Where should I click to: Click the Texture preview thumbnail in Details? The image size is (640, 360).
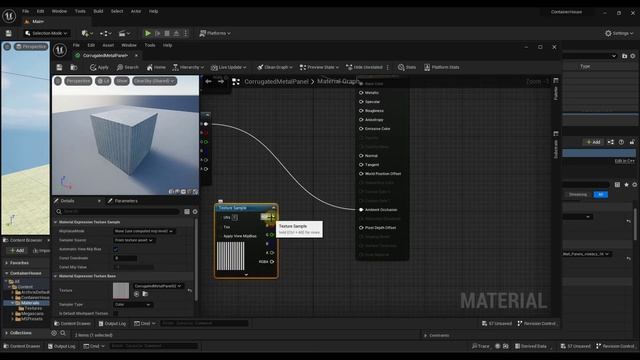[121, 291]
